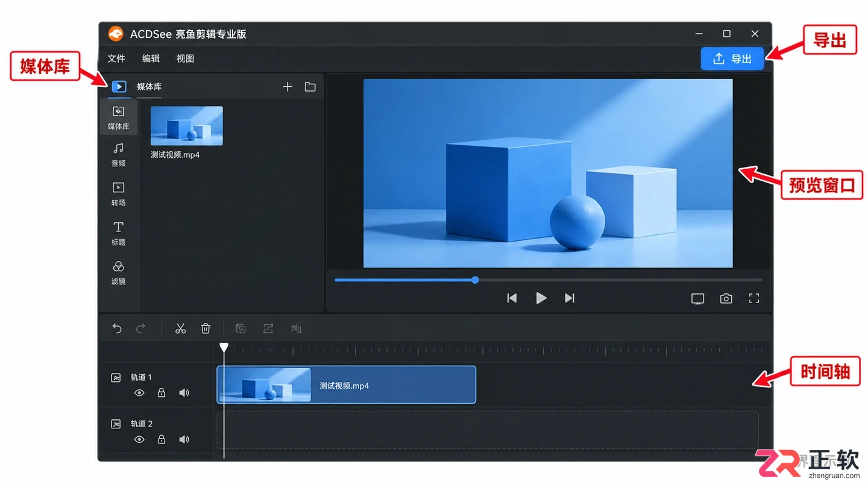Select the 测试视频.mp4 clip on timeline
868x488 pixels.
click(347, 385)
